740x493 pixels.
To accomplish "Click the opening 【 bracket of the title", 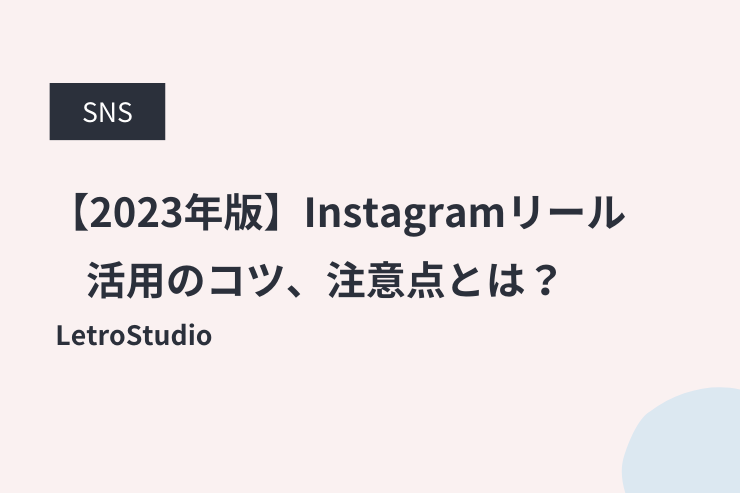I will (x=77, y=213).
